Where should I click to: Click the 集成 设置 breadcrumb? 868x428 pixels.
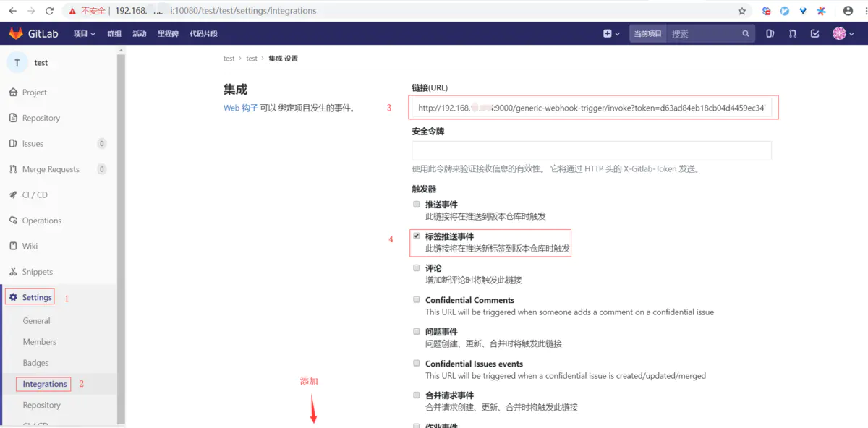pyautogui.click(x=283, y=59)
